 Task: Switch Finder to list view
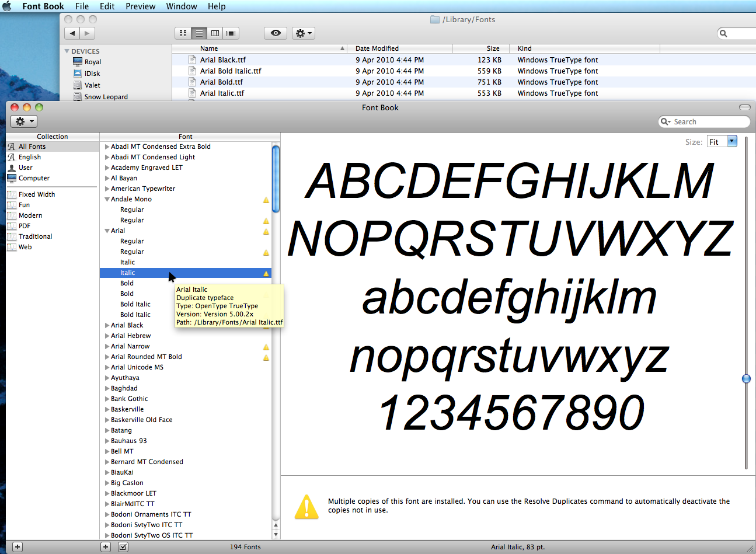(199, 33)
